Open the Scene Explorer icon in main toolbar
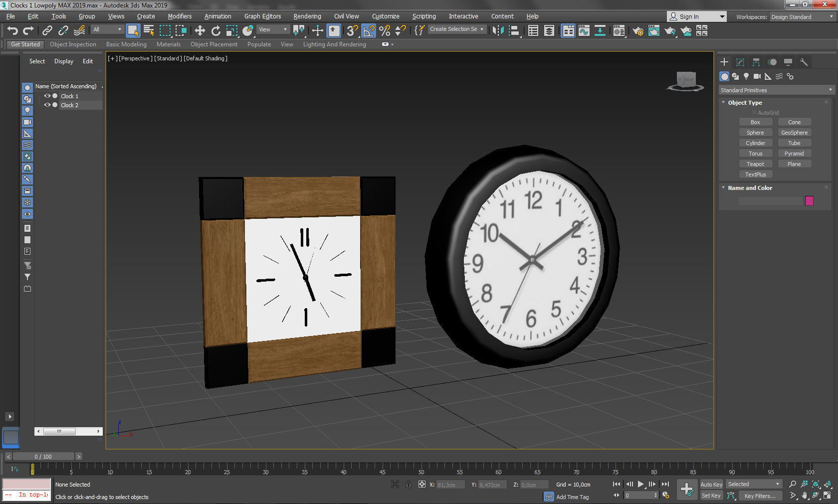Image resolution: width=838 pixels, height=504 pixels. pyautogui.click(x=533, y=31)
